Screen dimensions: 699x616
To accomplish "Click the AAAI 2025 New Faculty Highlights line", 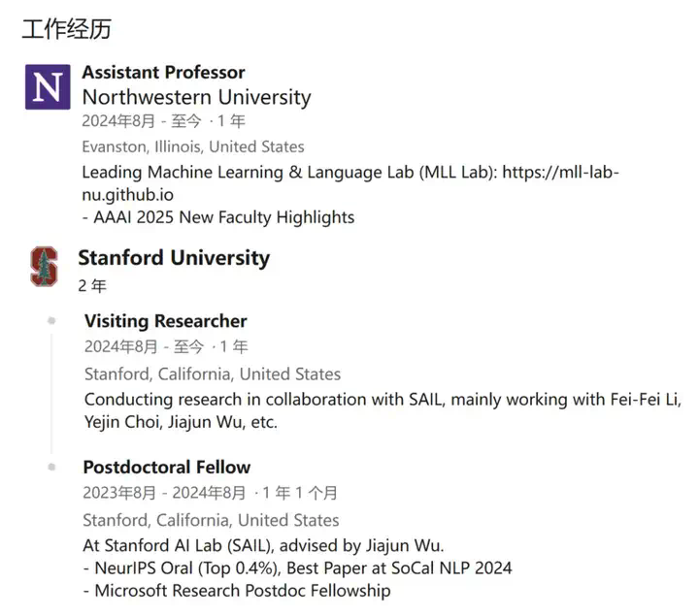I will pos(218,217).
